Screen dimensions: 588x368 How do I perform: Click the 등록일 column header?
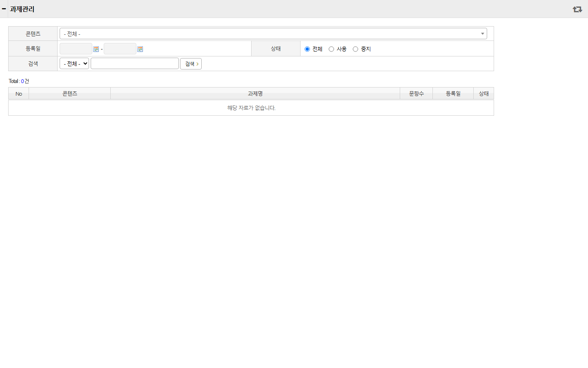point(453,94)
